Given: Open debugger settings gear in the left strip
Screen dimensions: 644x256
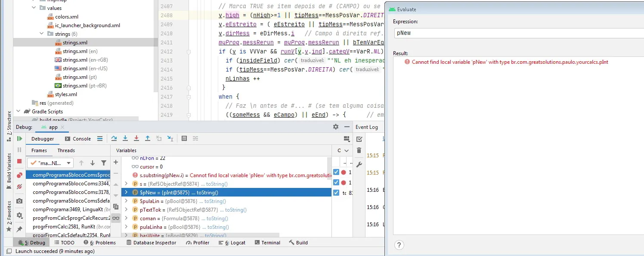Looking at the screenshot, I should point(19,215).
